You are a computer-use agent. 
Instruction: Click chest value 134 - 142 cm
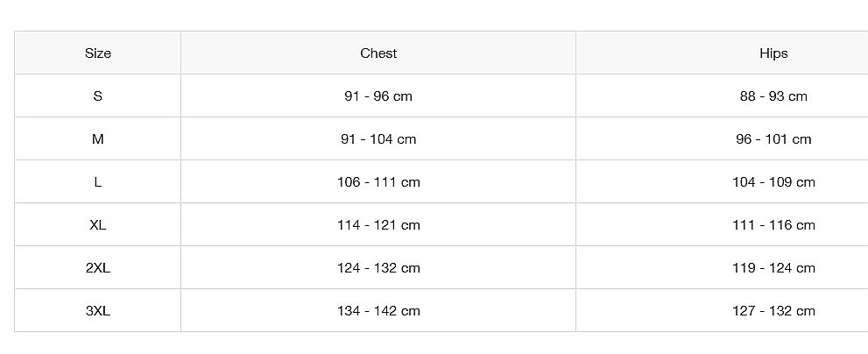(x=378, y=311)
